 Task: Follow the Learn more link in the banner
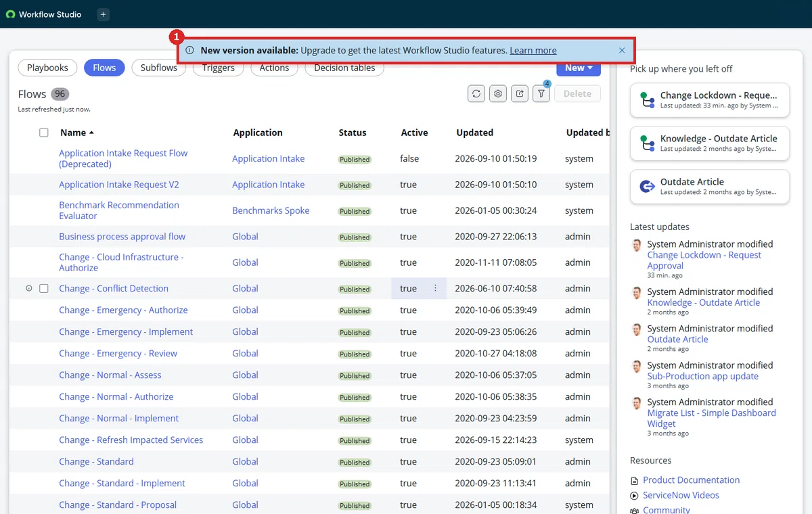pyautogui.click(x=533, y=51)
